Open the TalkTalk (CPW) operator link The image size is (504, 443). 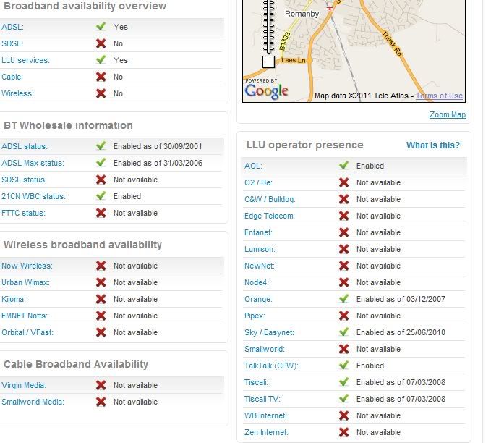(x=271, y=366)
